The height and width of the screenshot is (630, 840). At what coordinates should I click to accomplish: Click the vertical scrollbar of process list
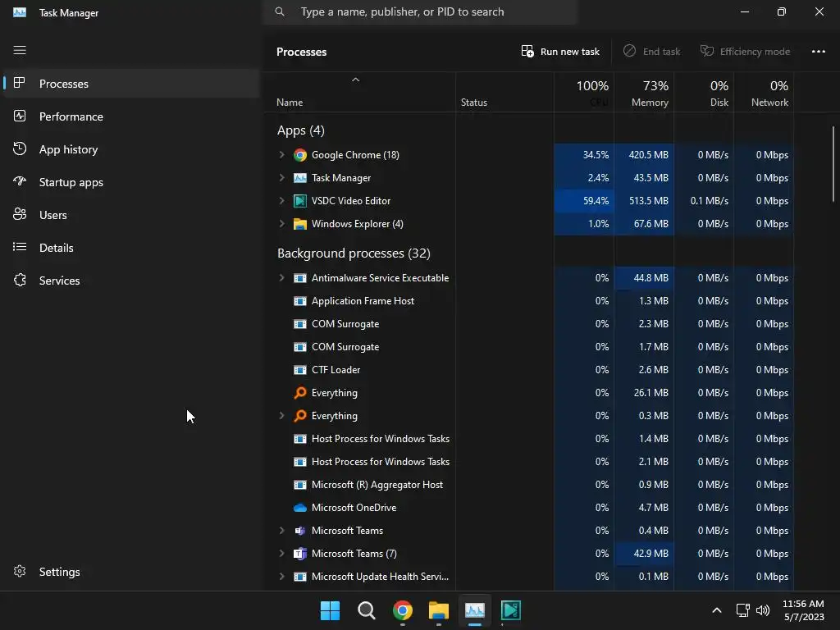pos(833,164)
